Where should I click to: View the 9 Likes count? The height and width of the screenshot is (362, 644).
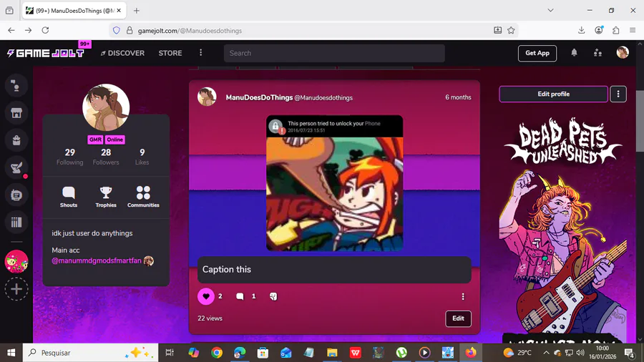tap(142, 157)
